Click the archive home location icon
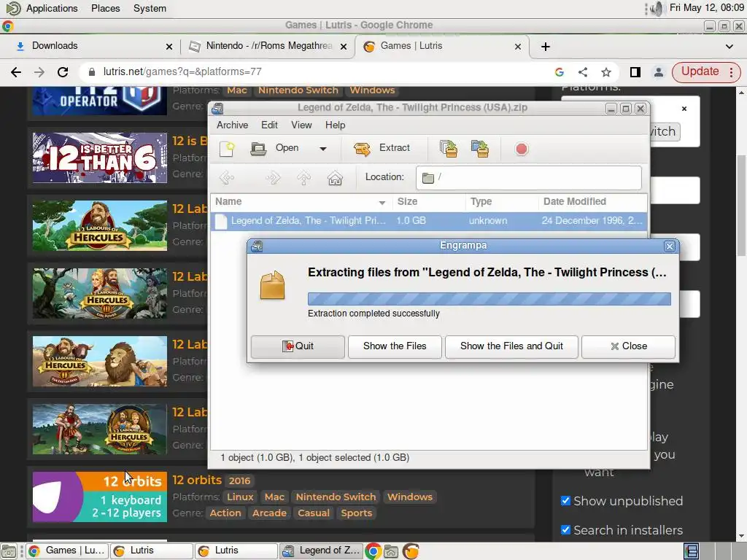The height and width of the screenshot is (560, 747). point(335,178)
